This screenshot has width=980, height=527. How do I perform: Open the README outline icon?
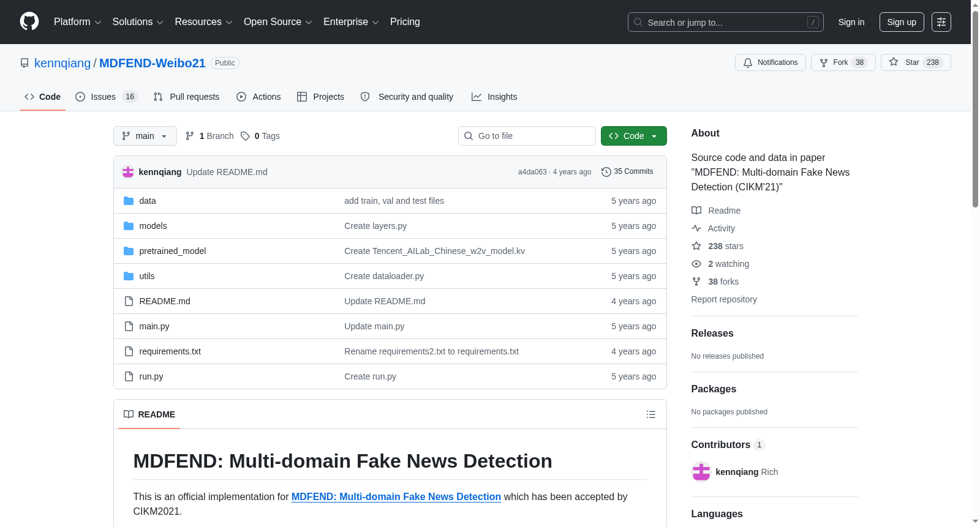pyautogui.click(x=651, y=414)
